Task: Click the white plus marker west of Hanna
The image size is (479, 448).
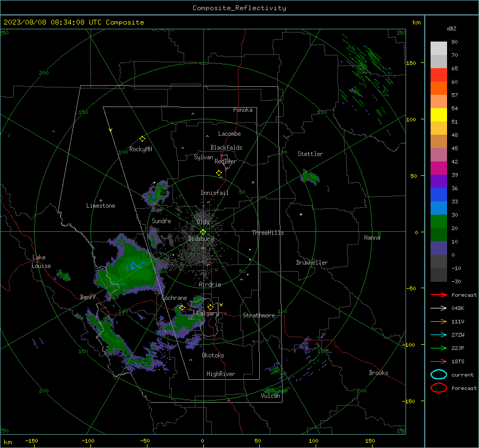Action: pyautogui.click(x=301, y=214)
